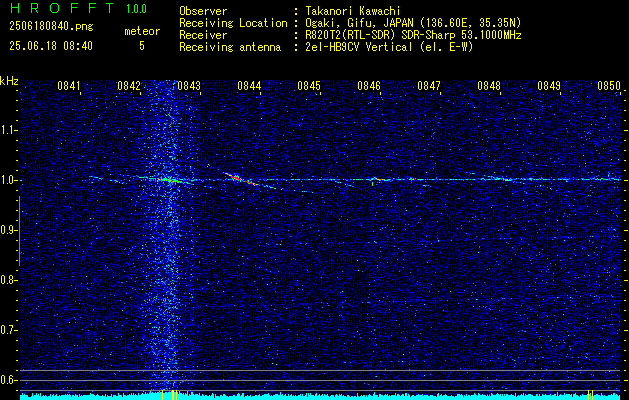Click the 0850 time marker

point(609,85)
